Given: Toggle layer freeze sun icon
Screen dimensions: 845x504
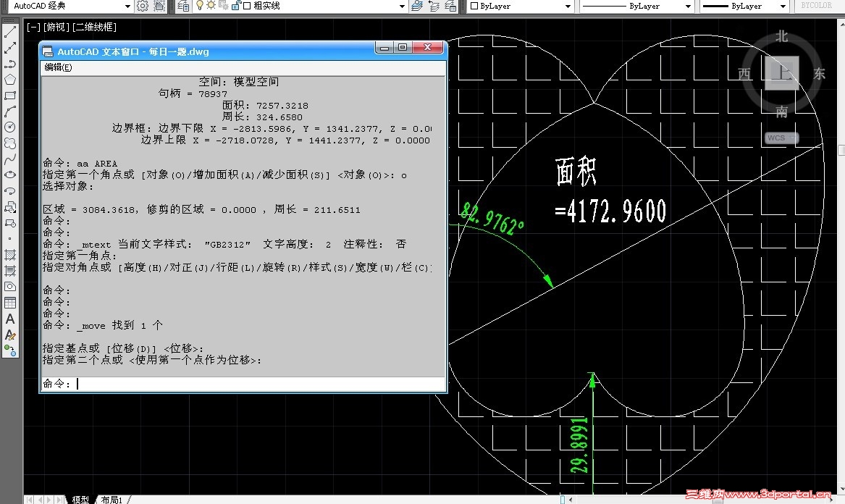Looking at the screenshot, I should (211, 5).
